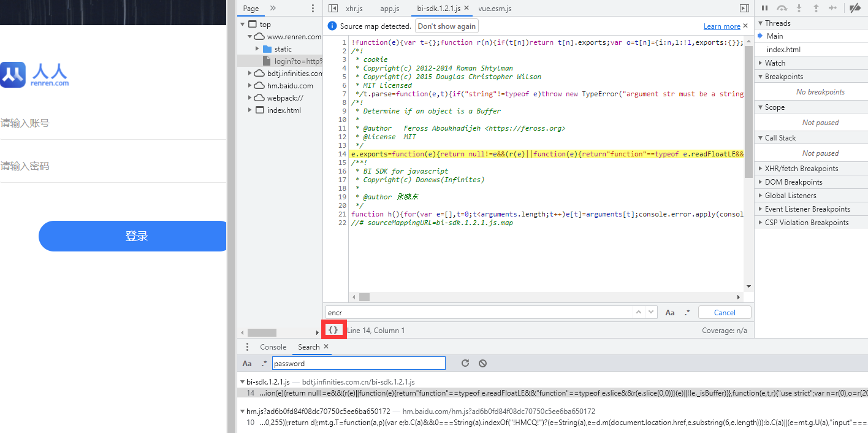This screenshot has width=868, height=433.
Task: Collapse bi-sdk.1.2.1.js search result group
Action: click(242, 382)
